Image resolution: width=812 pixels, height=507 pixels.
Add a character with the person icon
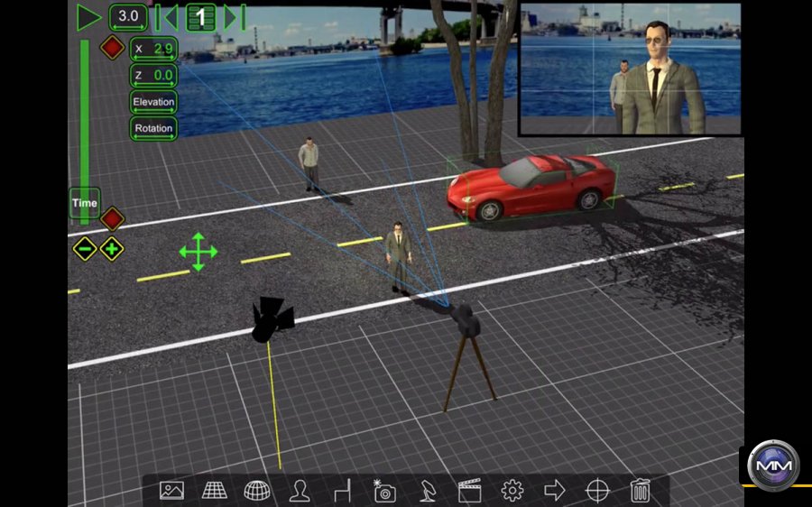300,490
